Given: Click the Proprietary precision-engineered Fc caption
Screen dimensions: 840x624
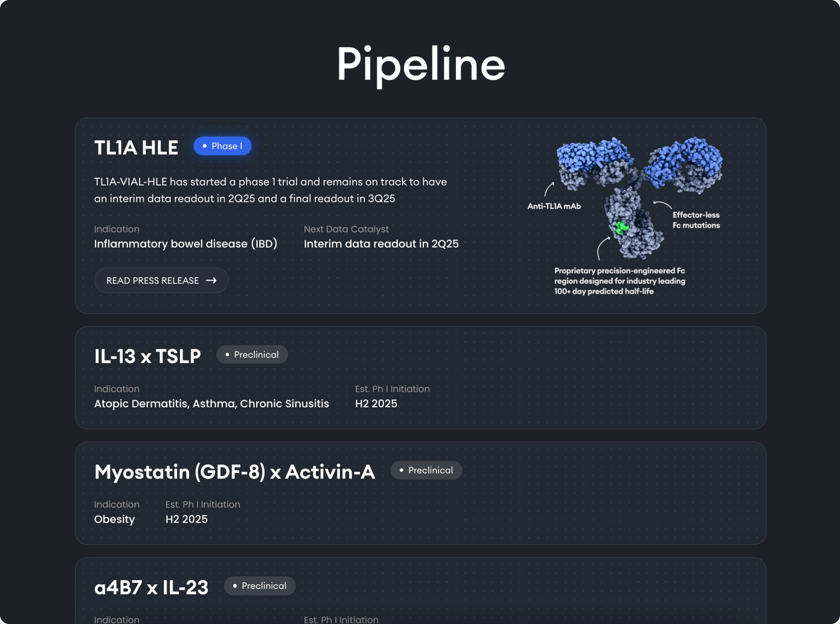Looking at the screenshot, I should click(620, 281).
